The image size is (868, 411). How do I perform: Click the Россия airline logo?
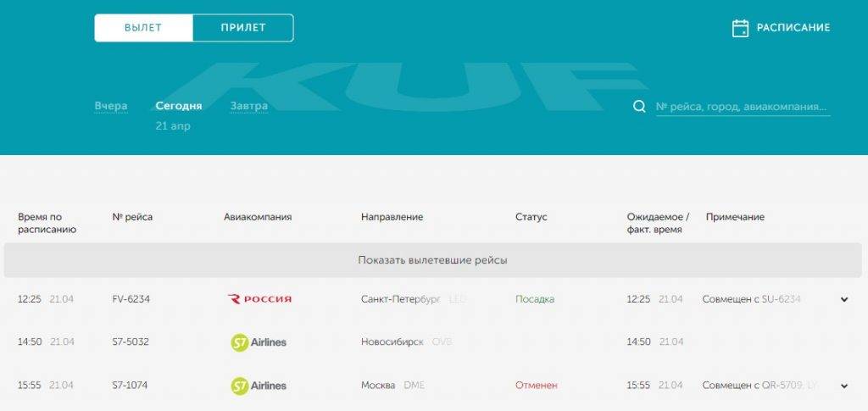coord(259,299)
